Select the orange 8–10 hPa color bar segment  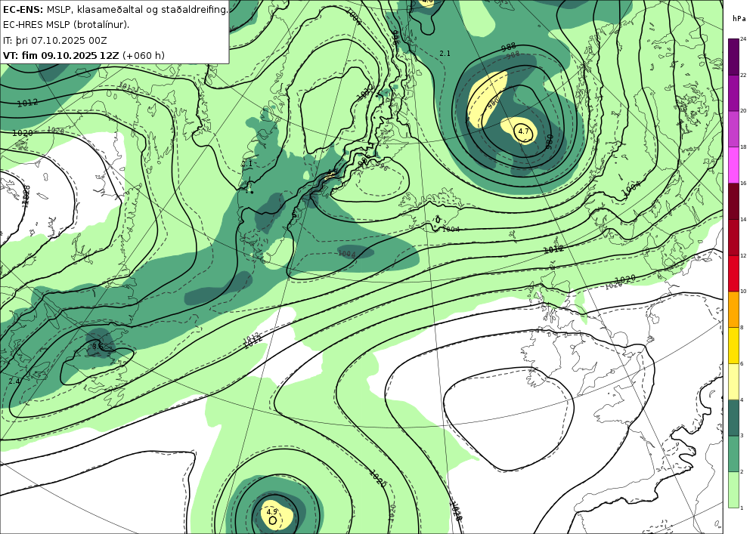(x=733, y=309)
